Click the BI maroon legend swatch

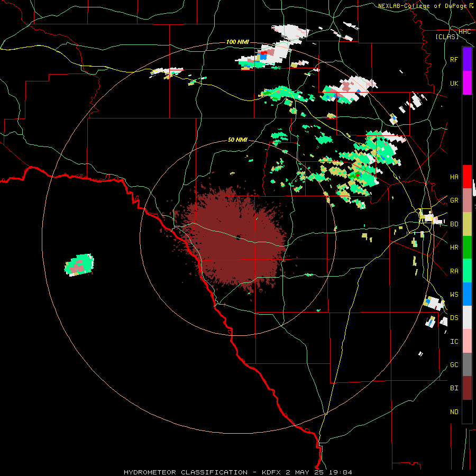[x=467, y=388]
